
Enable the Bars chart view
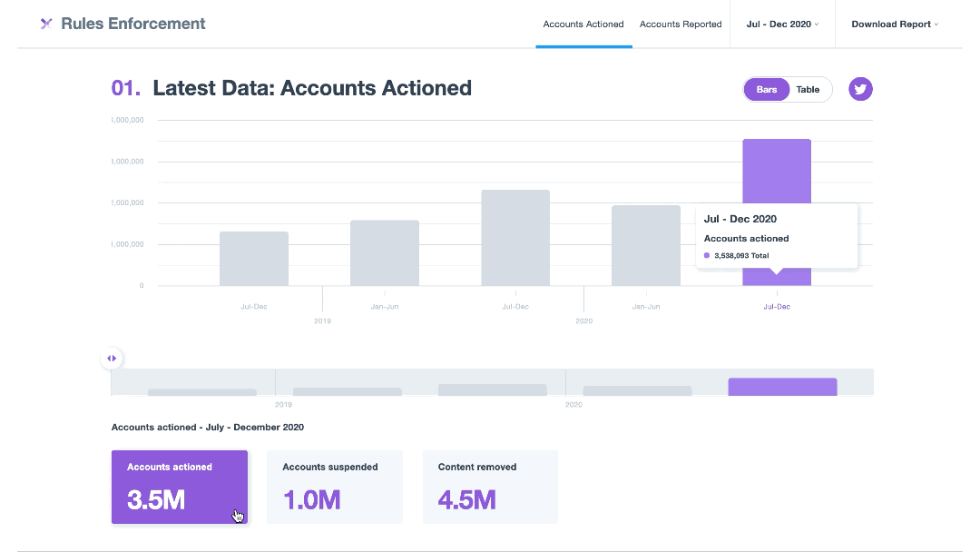(x=767, y=89)
